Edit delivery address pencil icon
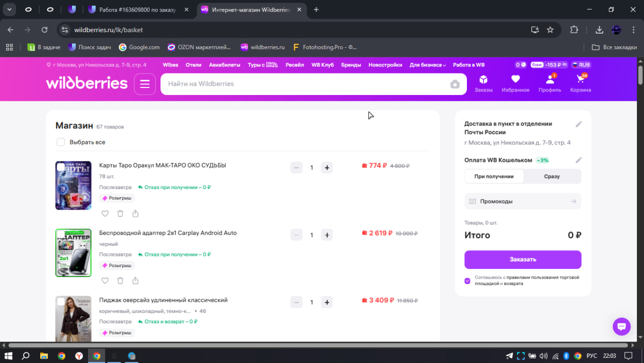644x363 pixels. (579, 124)
